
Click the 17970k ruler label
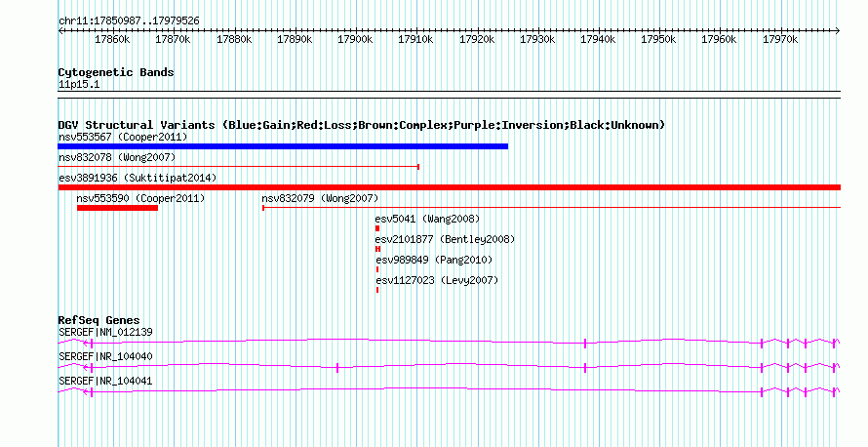780,40
